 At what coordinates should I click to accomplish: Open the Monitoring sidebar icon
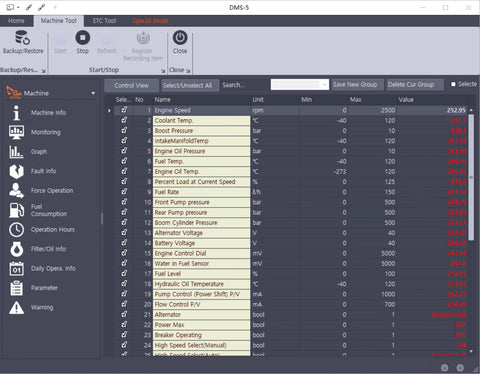tap(16, 132)
